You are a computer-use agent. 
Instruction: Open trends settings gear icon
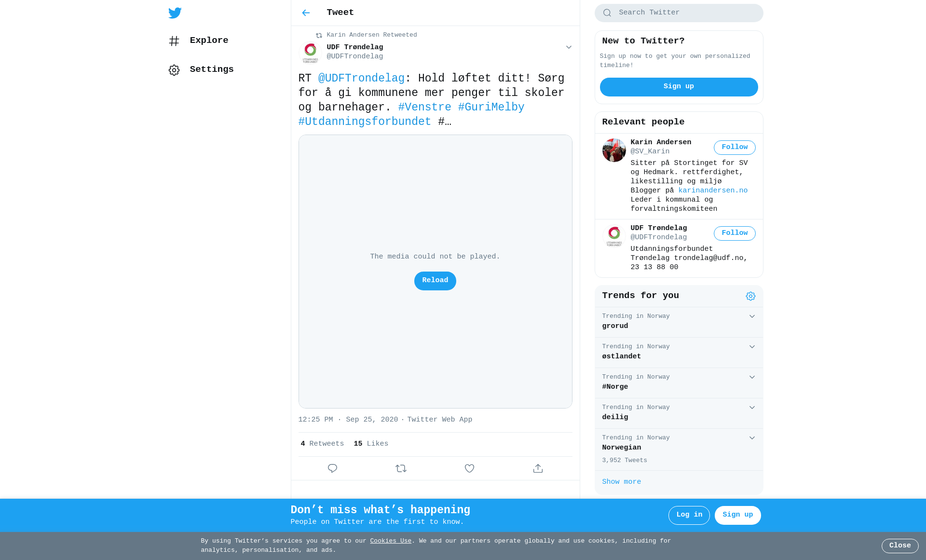click(750, 296)
